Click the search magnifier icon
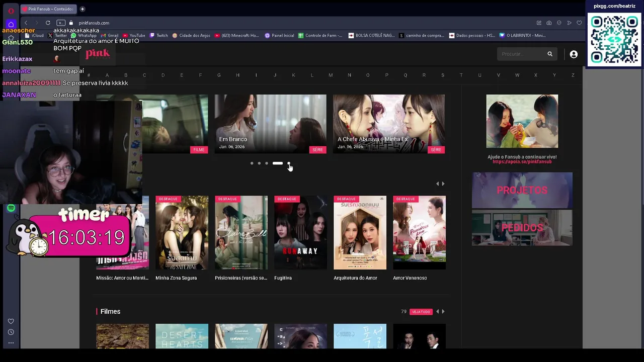The image size is (644, 362). pyautogui.click(x=550, y=54)
